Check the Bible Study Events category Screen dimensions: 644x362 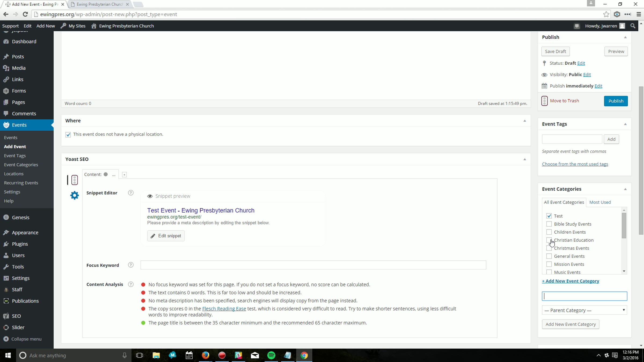[x=549, y=224]
